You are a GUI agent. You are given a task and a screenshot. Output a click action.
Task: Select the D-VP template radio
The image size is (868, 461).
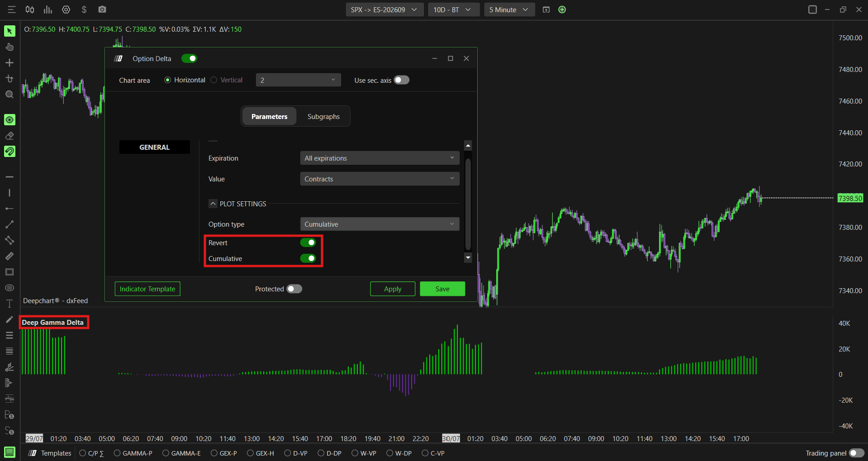click(x=287, y=453)
